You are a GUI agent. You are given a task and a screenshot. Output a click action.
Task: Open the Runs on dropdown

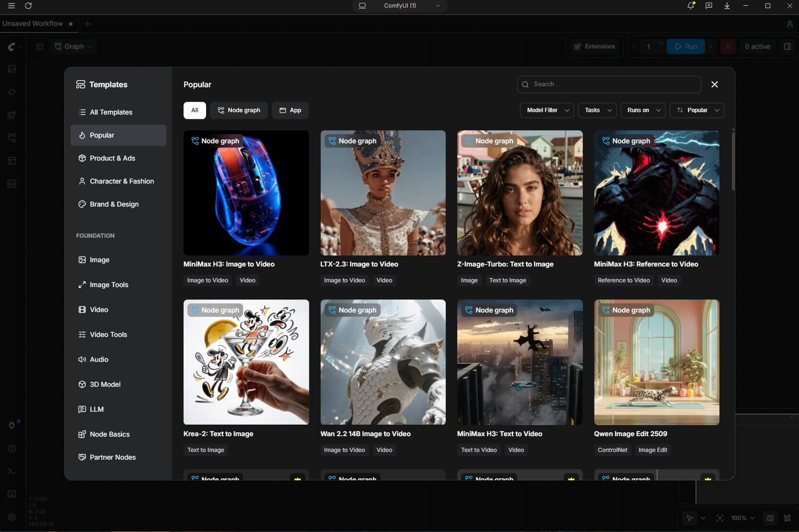click(x=643, y=110)
